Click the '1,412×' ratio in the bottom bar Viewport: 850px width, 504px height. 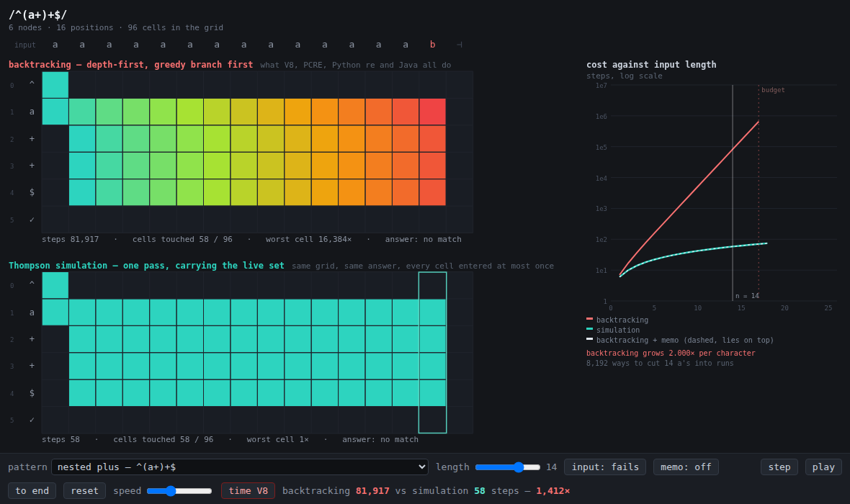[x=553, y=490]
